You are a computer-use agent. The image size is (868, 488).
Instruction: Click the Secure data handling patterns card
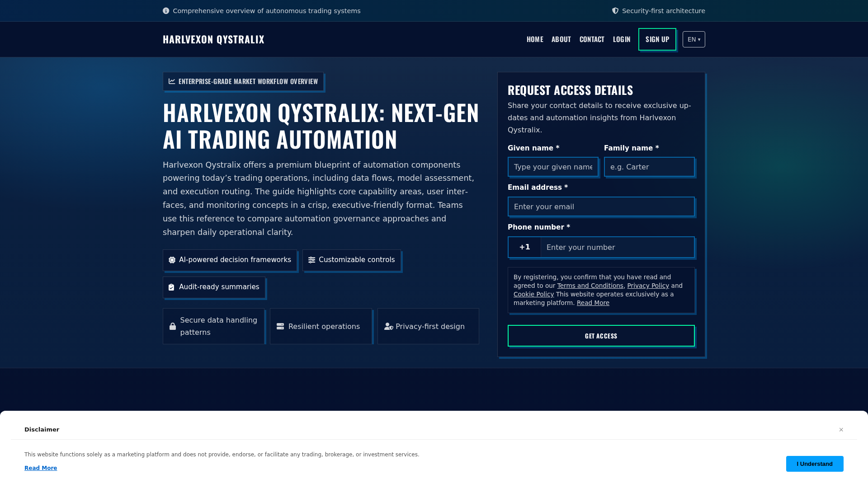213,326
